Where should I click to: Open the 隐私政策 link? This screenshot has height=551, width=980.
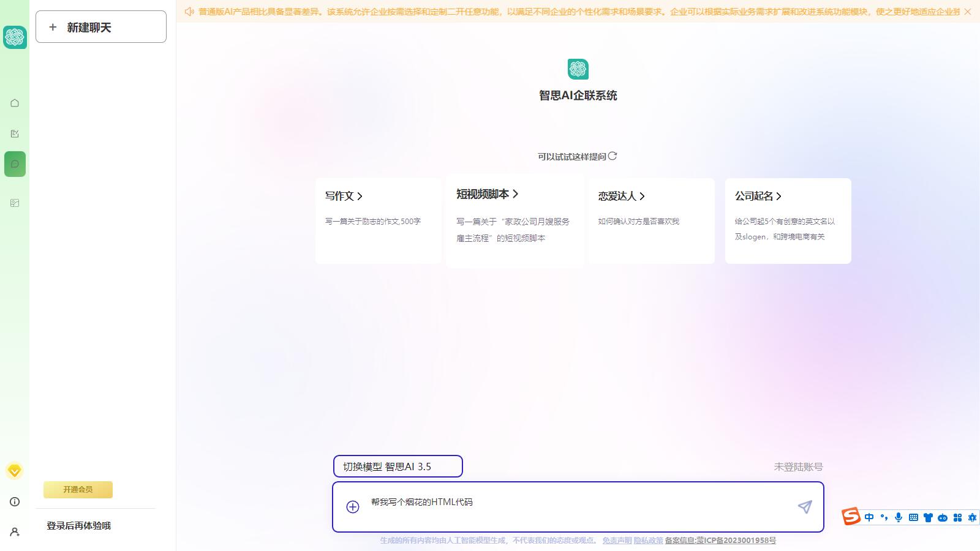point(649,541)
